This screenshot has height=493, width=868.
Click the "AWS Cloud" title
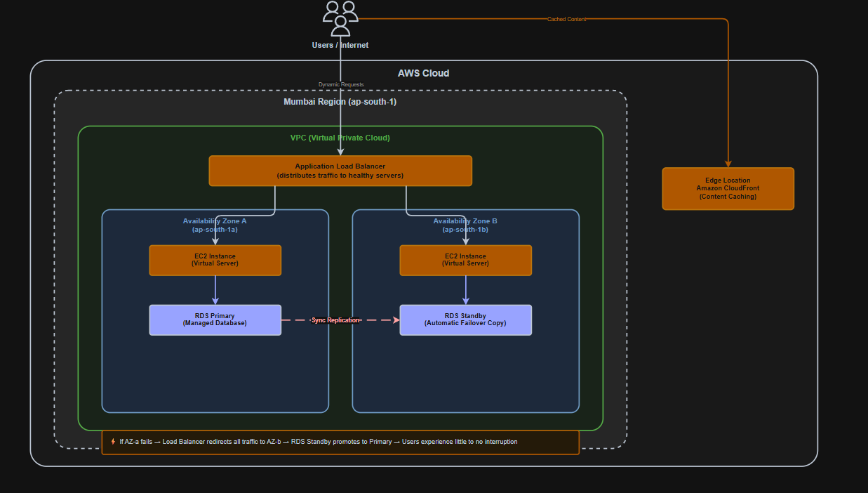pyautogui.click(x=424, y=73)
